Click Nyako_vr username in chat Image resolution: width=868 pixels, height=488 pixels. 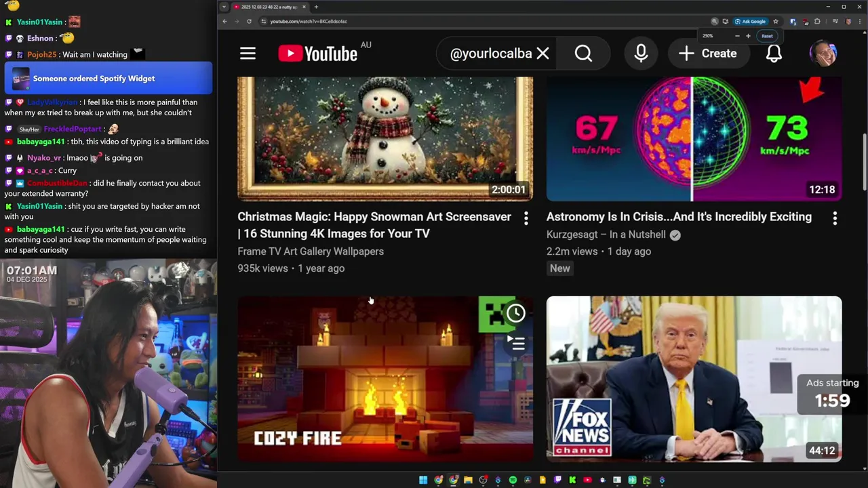tap(45, 158)
